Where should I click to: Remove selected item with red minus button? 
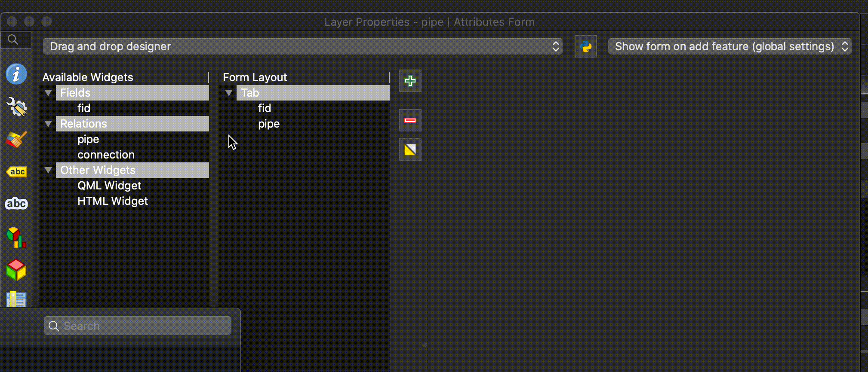tap(410, 120)
